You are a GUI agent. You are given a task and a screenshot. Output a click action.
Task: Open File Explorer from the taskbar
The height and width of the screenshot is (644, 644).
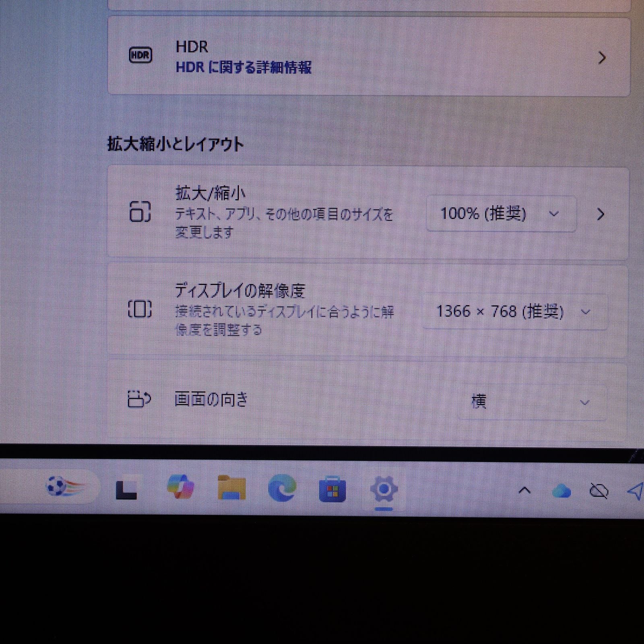click(x=231, y=488)
